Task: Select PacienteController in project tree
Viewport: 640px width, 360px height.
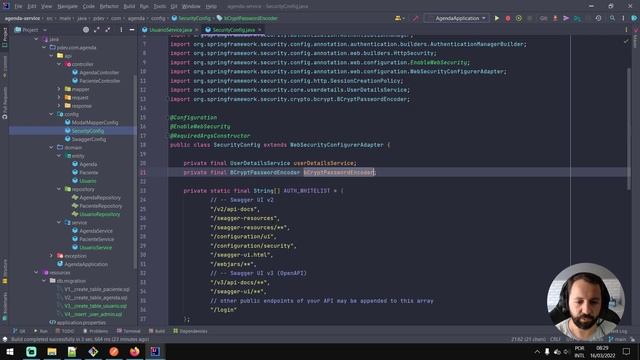Action: click(100, 81)
